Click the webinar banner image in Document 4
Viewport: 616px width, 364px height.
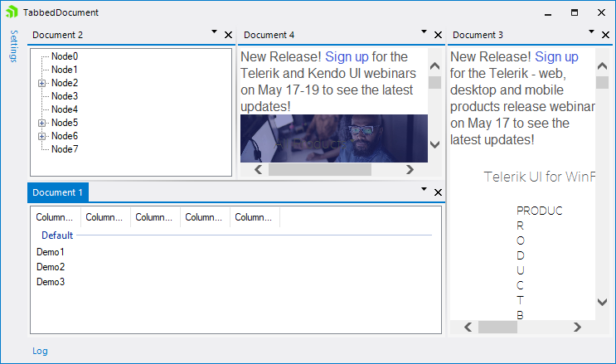334,138
